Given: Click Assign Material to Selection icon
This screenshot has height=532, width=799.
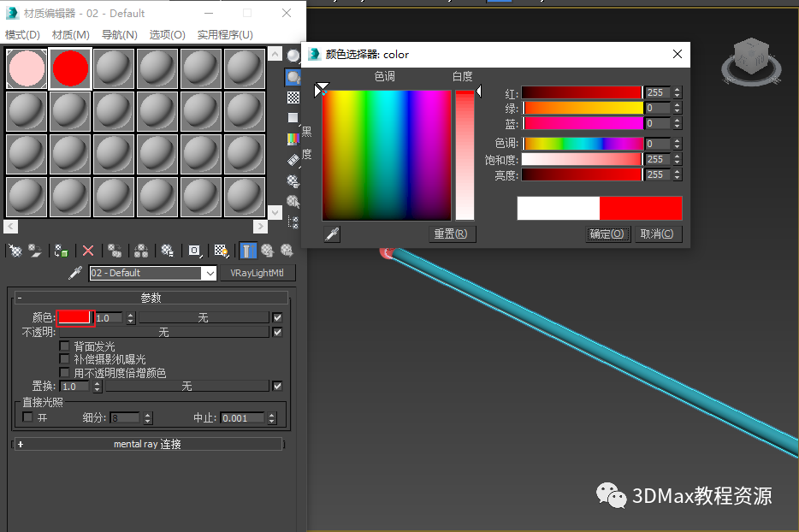Looking at the screenshot, I should coord(61,251).
